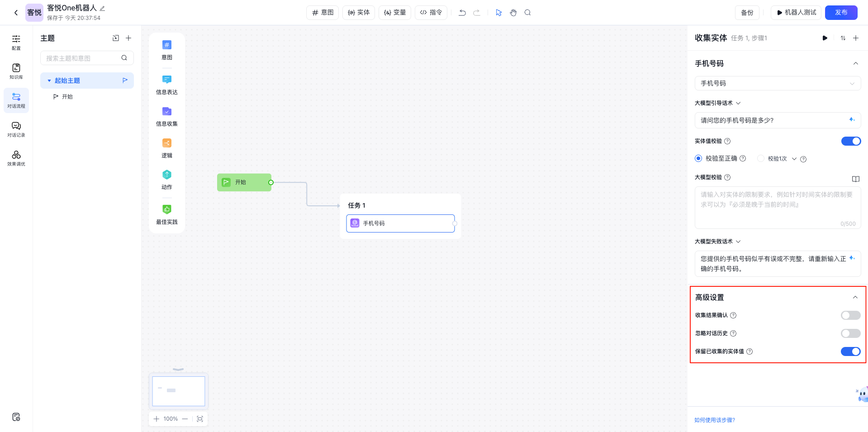
Task: Select the 逻辑 node icon
Action: [167, 143]
